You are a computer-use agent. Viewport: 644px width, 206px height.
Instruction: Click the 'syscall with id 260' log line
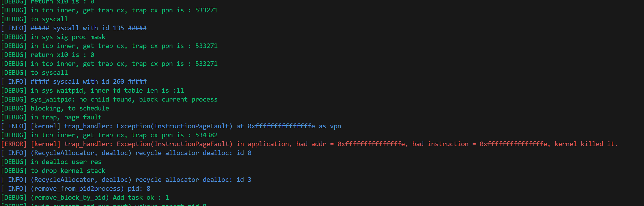coord(88,82)
